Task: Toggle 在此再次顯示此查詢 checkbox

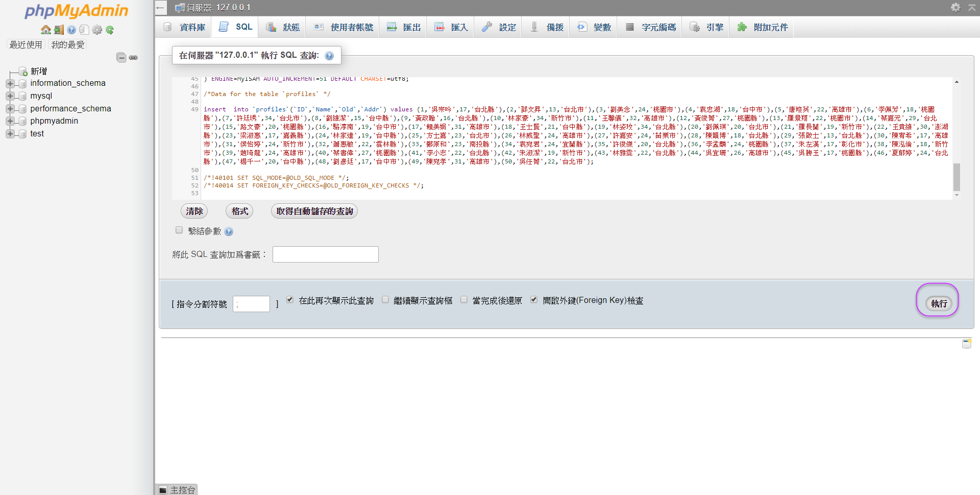Action: 290,300
